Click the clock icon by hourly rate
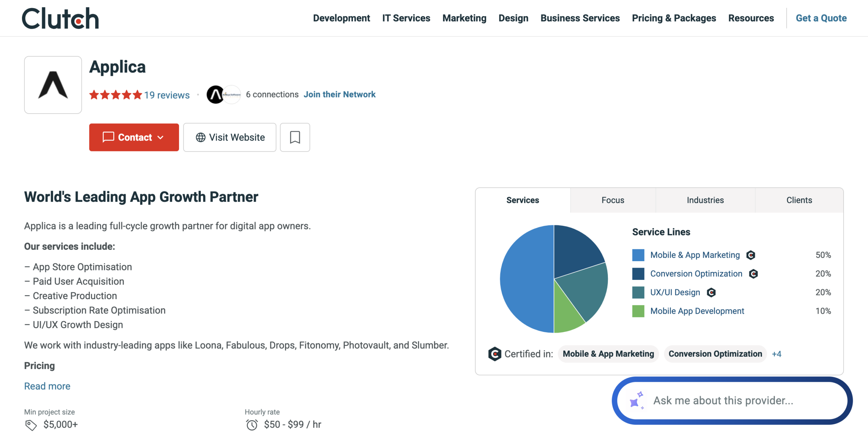This screenshot has height=435, width=868. (x=252, y=424)
